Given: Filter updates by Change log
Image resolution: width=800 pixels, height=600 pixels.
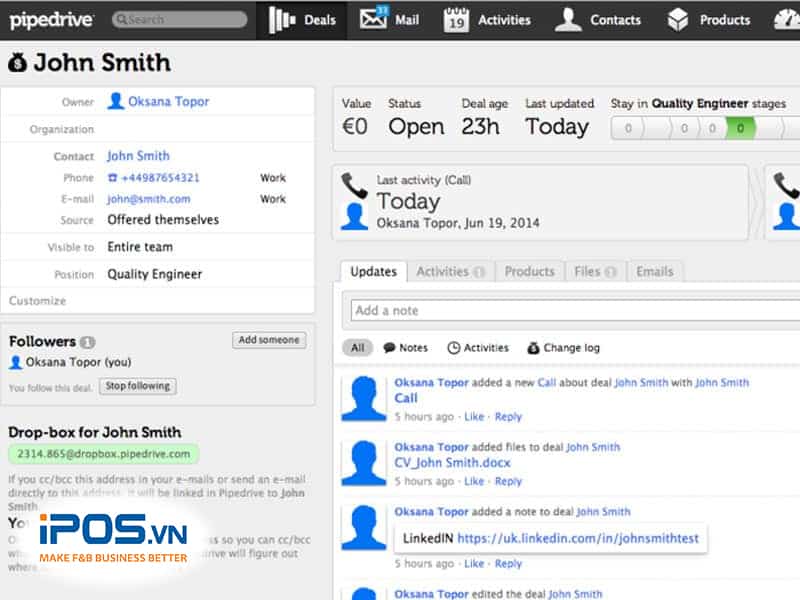Looking at the screenshot, I should coord(563,348).
